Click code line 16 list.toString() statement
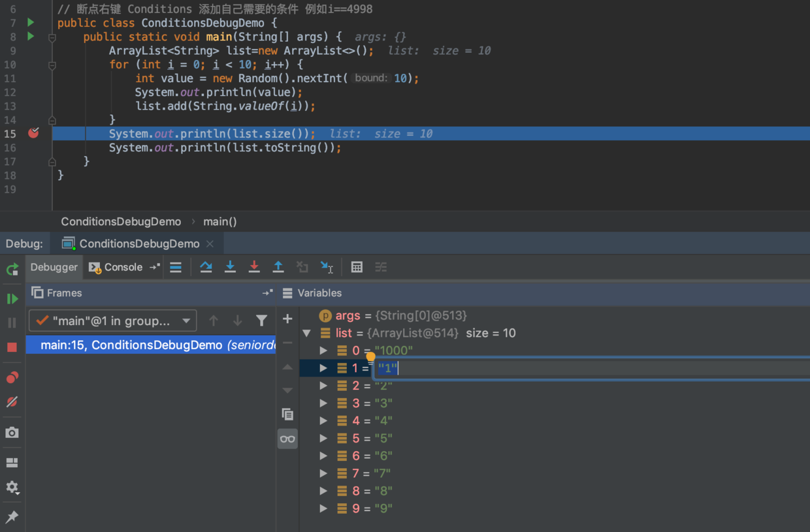The image size is (810, 532). [x=225, y=148]
